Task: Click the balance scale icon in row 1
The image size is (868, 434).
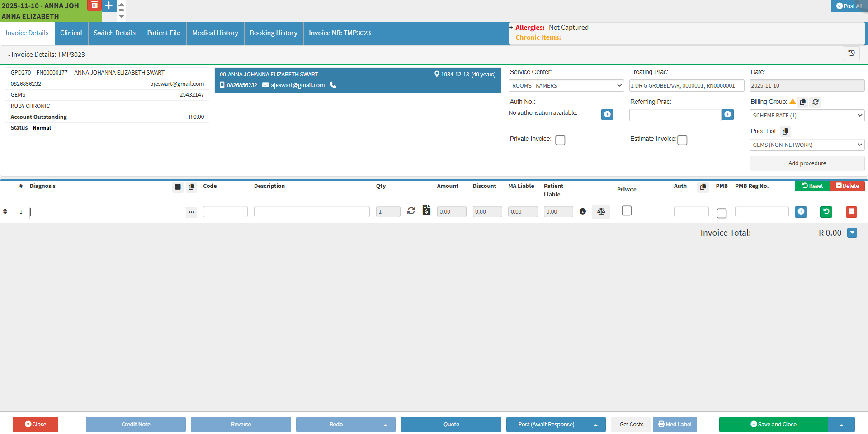Action: [x=601, y=211]
